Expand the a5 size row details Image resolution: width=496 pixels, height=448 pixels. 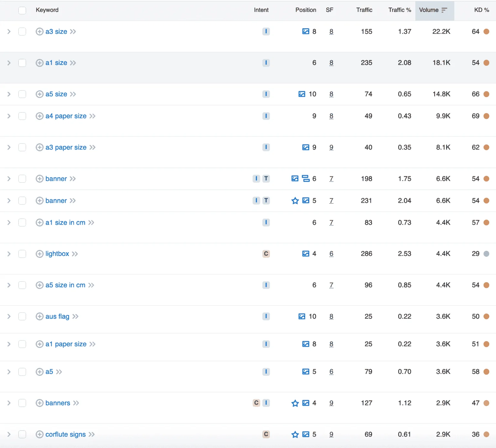(9, 94)
